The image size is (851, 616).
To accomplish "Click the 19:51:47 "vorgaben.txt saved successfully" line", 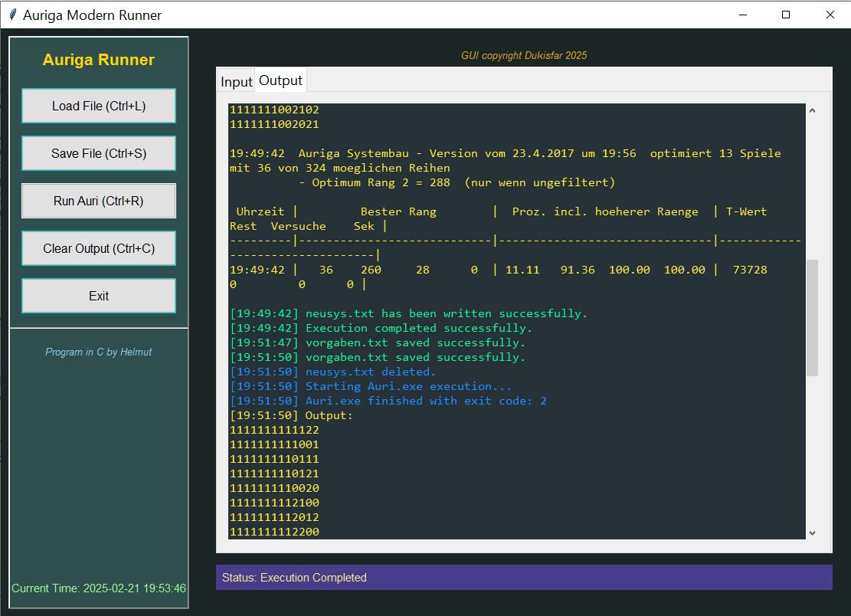I will pos(377,343).
